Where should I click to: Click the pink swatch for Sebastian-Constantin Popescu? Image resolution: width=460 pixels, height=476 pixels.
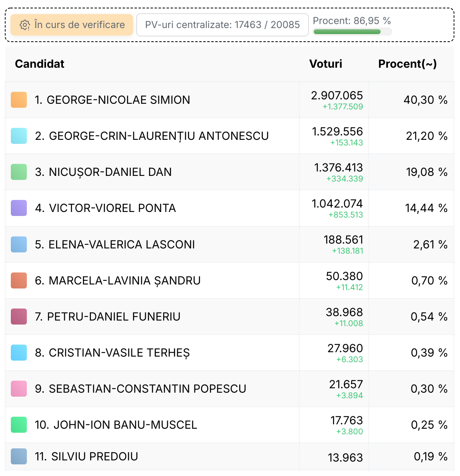19,389
